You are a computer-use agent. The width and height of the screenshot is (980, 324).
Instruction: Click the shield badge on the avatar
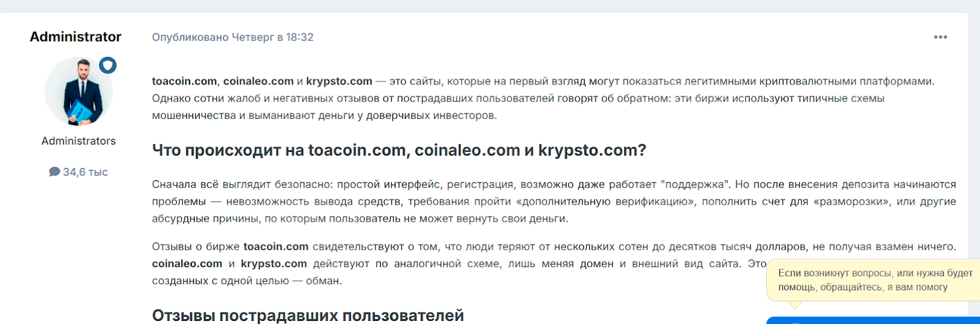tap(108, 66)
